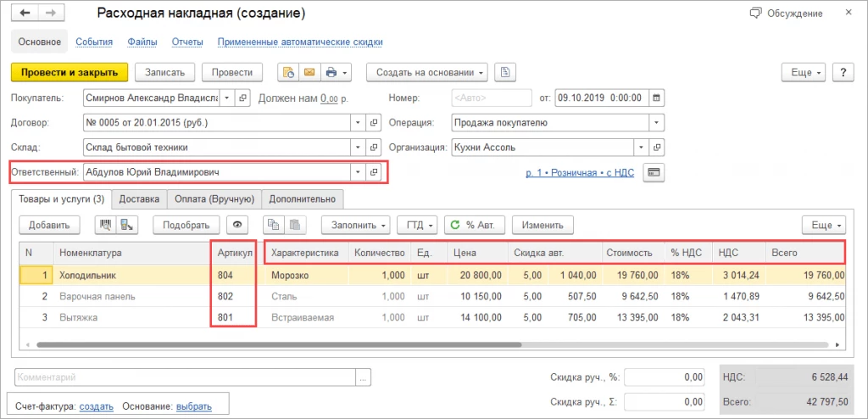Focus the Скидка руч., % input field
Screen dimensions: 868x419
click(x=665, y=377)
